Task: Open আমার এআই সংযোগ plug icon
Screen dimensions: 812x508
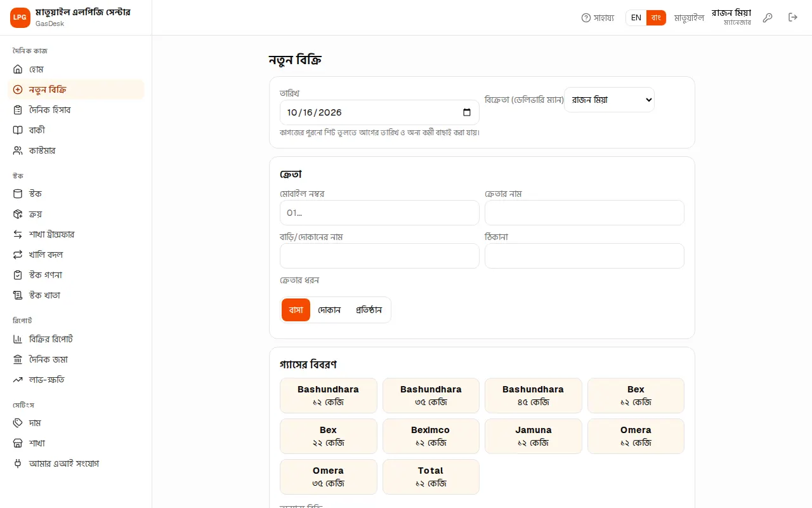Action: tap(18, 464)
